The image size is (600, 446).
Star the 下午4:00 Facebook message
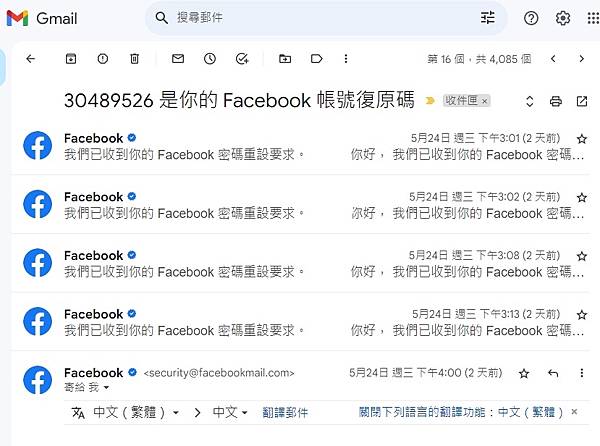pyautogui.click(x=524, y=373)
